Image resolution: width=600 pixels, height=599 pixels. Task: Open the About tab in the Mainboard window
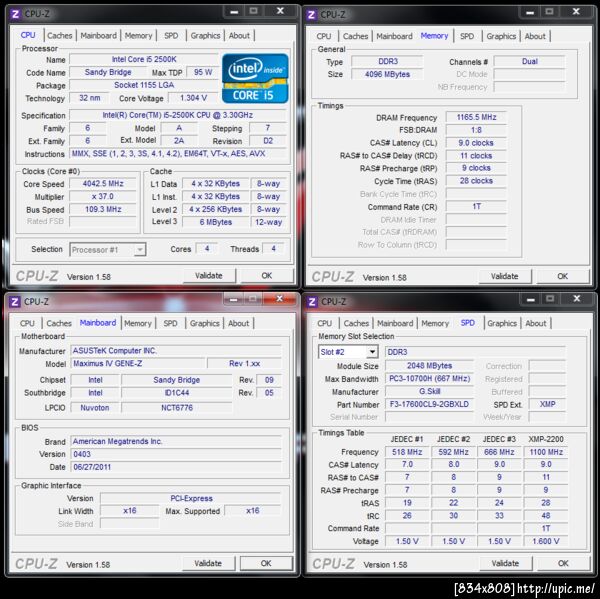pos(238,323)
